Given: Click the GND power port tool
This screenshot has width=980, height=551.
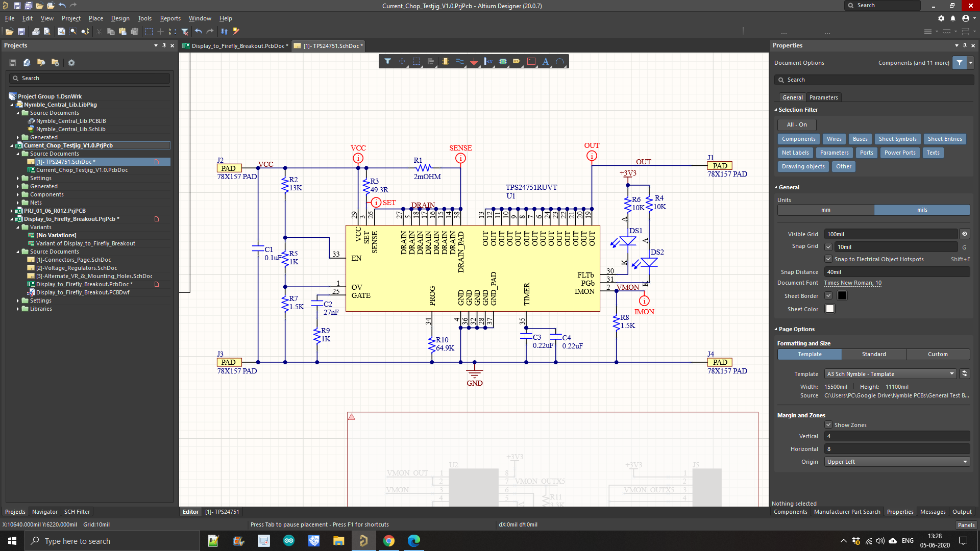Looking at the screenshot, I should pyautogui.click(x=474, y=62).
